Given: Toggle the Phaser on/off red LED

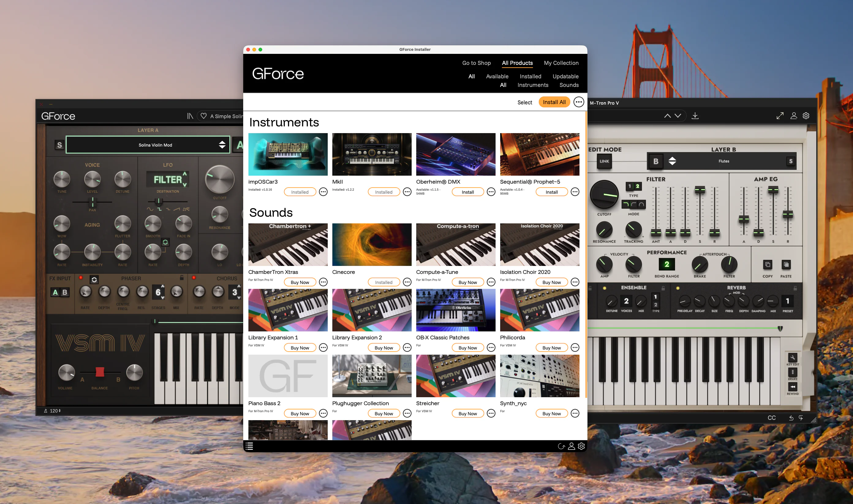Looking at the screenshot, I should (x=81, y=278).
